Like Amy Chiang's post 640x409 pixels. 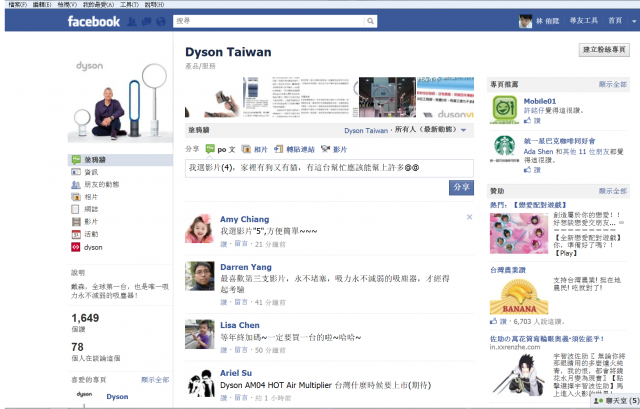pos(223,244)
